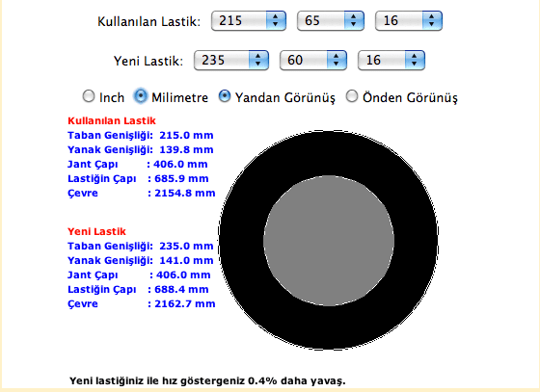Open the Kullanılan Lastik rim size dropdown

coord(409,20)
